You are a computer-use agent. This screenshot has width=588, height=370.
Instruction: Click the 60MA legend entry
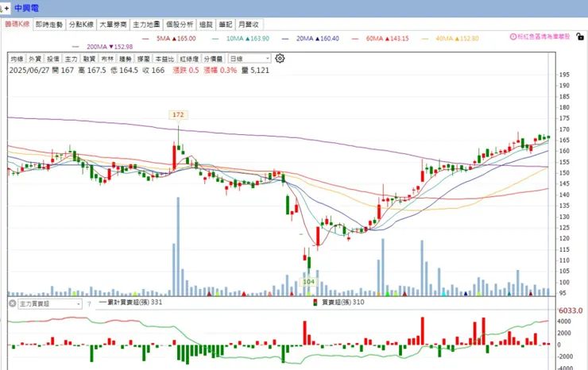[x=381, y=38]
